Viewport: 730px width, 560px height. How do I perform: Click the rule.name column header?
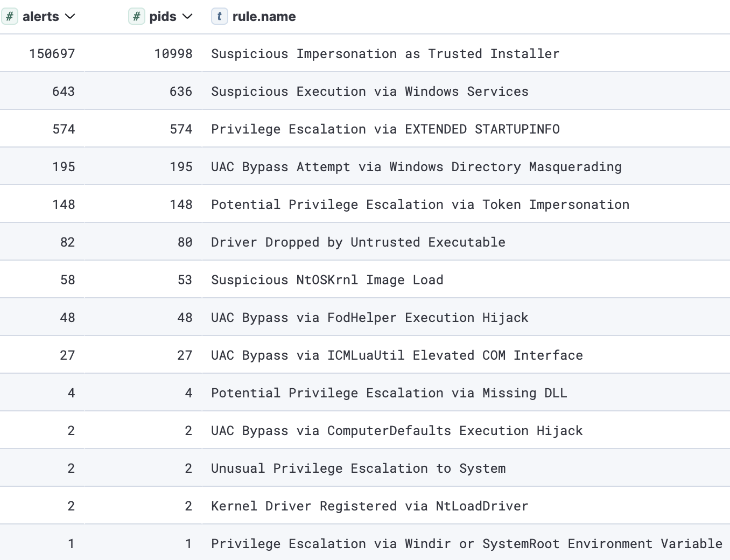(x=264, y=17)
